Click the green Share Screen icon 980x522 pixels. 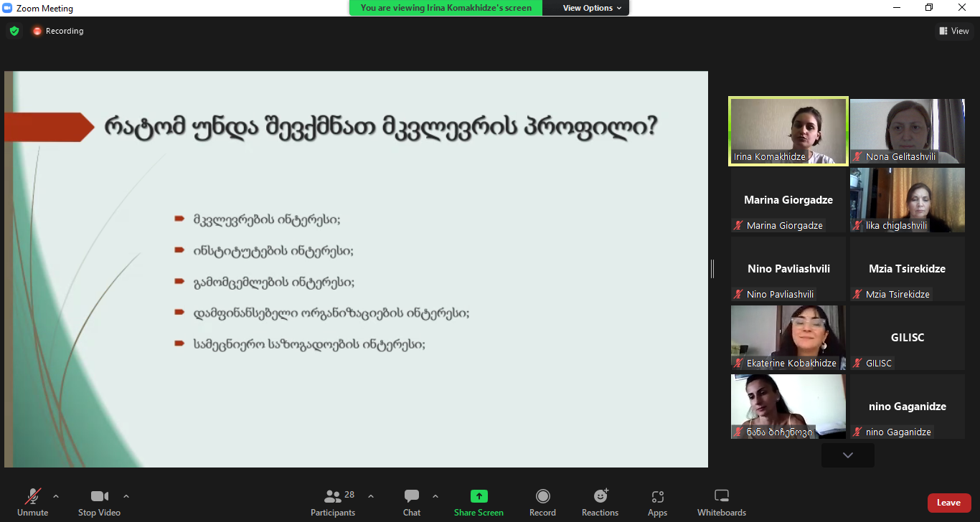[479, 496]
